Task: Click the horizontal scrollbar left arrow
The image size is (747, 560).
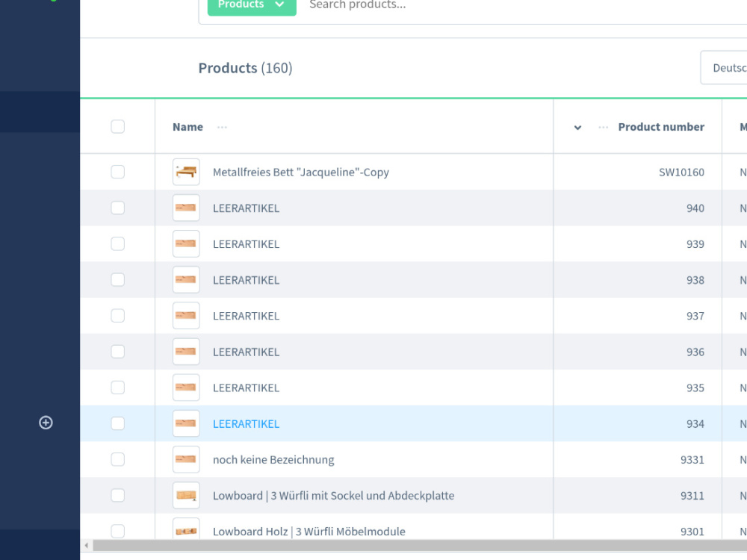Action: click(x=86, y=545)
